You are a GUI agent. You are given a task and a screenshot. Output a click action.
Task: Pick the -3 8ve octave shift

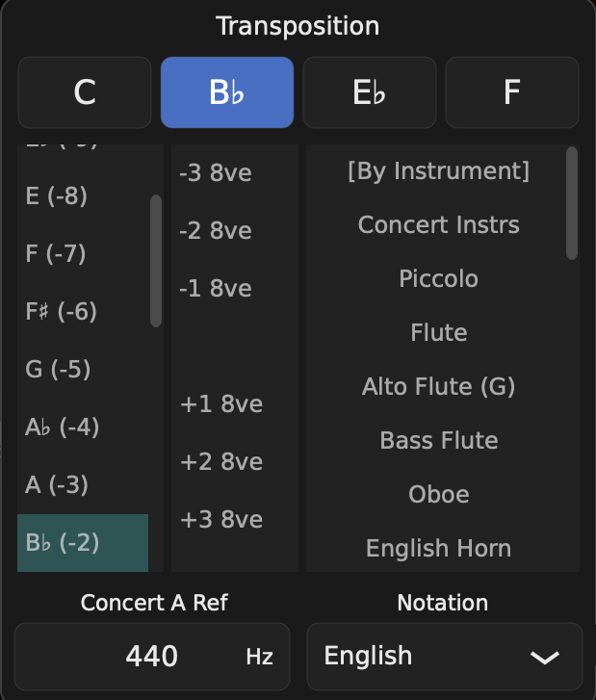point(235,172)
